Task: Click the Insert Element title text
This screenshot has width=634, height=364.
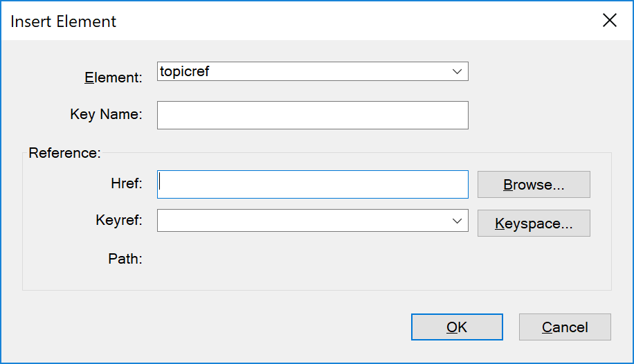Action: tap(64, 21)
